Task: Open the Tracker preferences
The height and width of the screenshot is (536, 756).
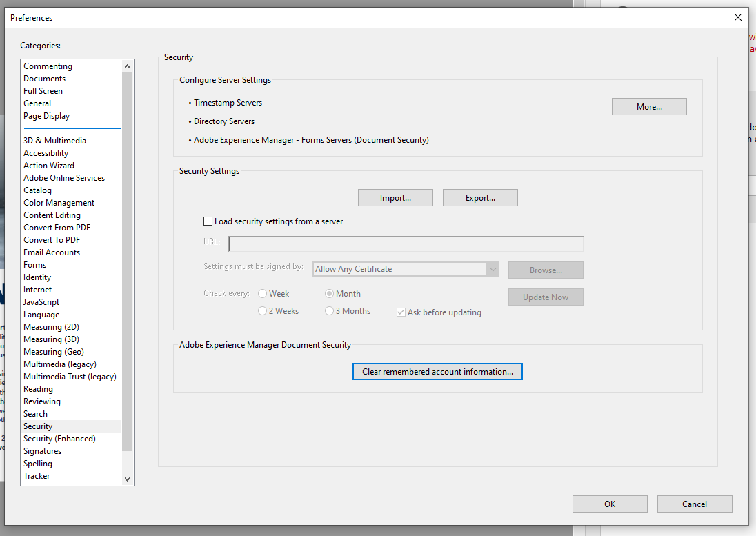Action: [37, 475]
